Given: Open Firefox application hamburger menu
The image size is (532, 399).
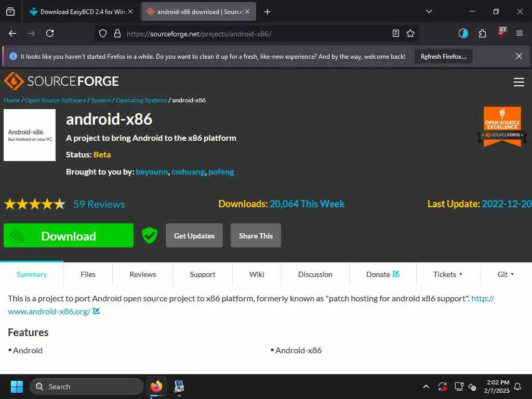Looking at the screenshot, I should [x=520, y=33].
